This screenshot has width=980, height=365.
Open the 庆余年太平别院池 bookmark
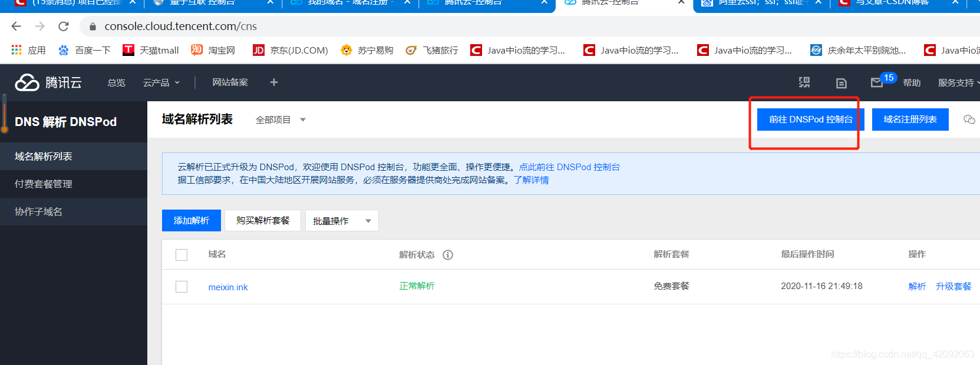coord(858,50)
